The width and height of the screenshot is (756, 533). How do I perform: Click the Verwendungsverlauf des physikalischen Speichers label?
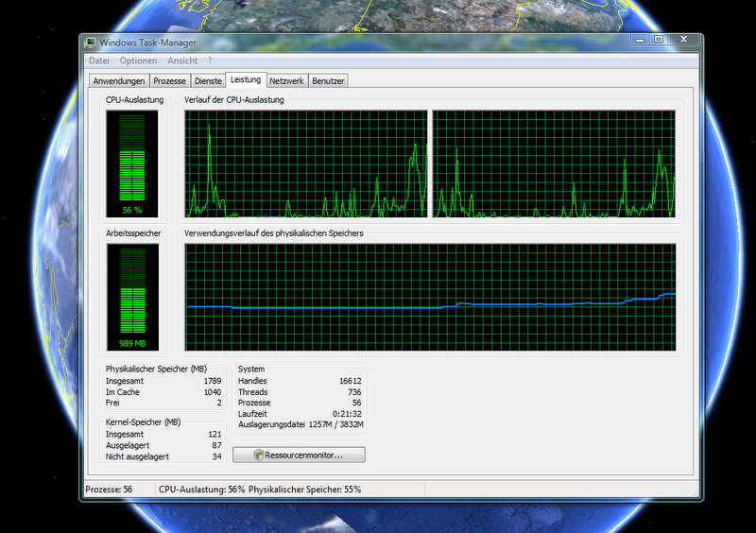click(274, 233)
